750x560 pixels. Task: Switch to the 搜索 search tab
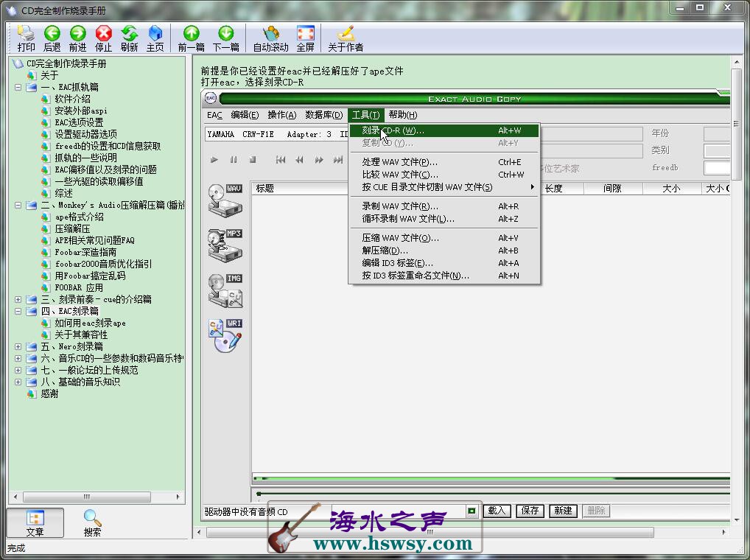tap(92, 522)
